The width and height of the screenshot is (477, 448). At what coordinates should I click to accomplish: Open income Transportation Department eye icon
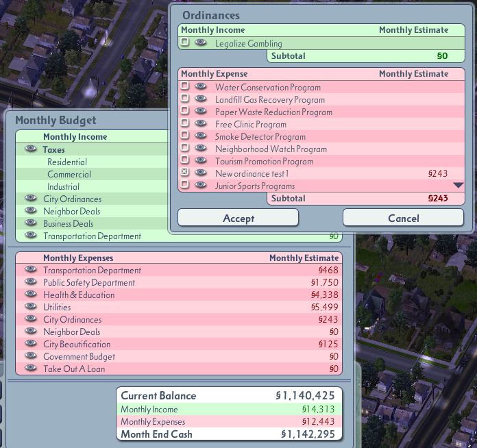[30, 235]
